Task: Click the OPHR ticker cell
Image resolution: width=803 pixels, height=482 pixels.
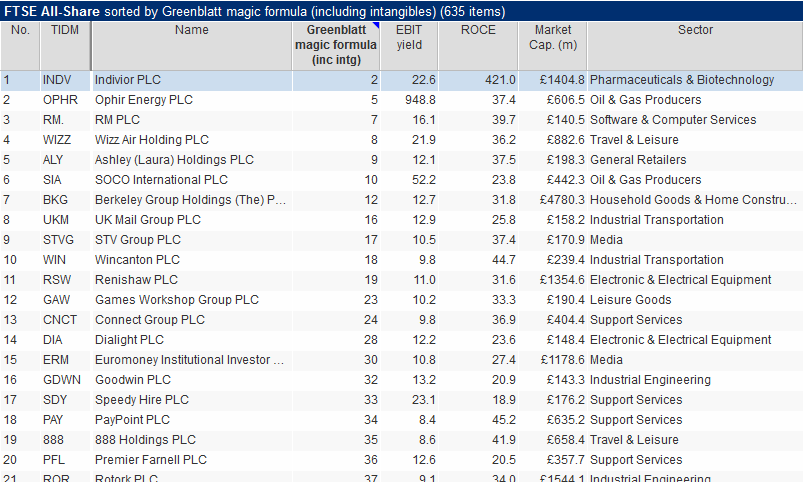Action: [x=60, y=100]
